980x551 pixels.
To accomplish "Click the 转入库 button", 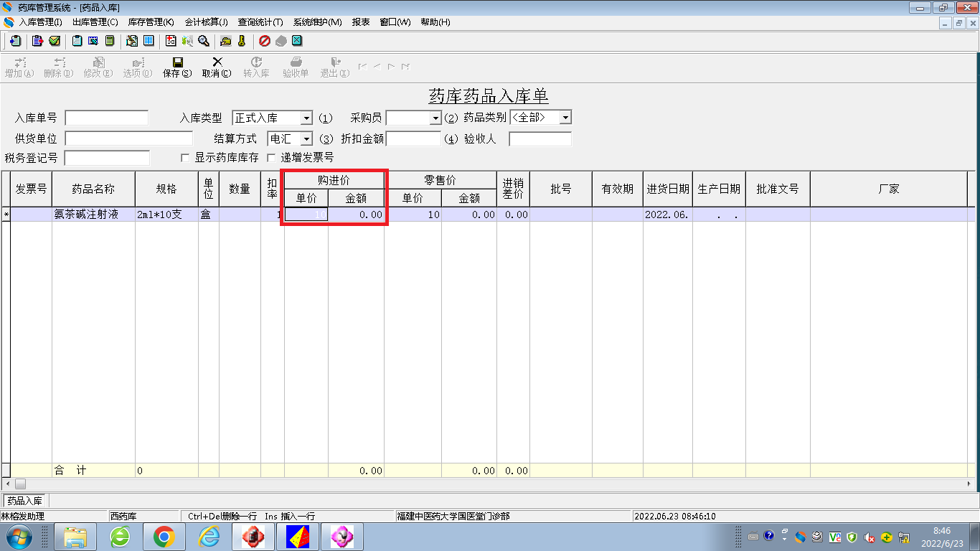I will pyautogui.click(x=256, y=67).
